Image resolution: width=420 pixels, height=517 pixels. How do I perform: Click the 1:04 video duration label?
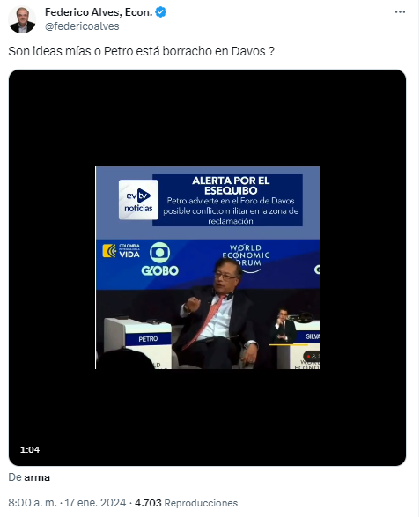pyautogui.click(x=30, y=449)
